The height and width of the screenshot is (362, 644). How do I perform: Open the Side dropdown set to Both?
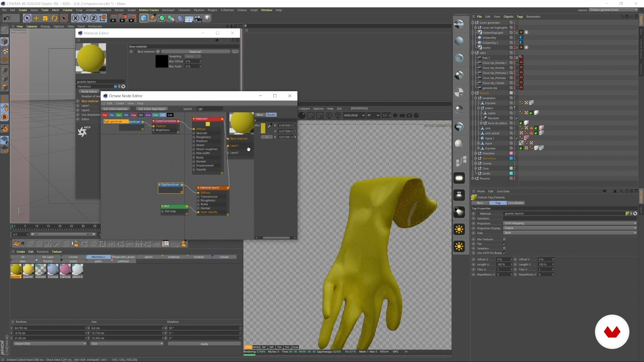569,233
